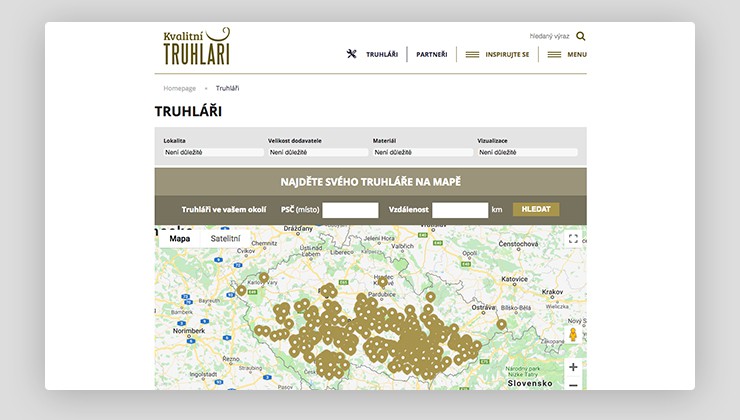Click the Najděte svého truhláře na mapě banner

click(x=370, y=182)
